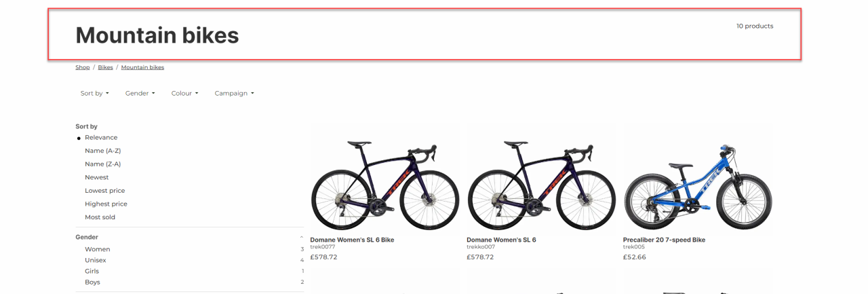Expand the Colour dropdown filter
The image size is (868, 294).
coord(184,93)
